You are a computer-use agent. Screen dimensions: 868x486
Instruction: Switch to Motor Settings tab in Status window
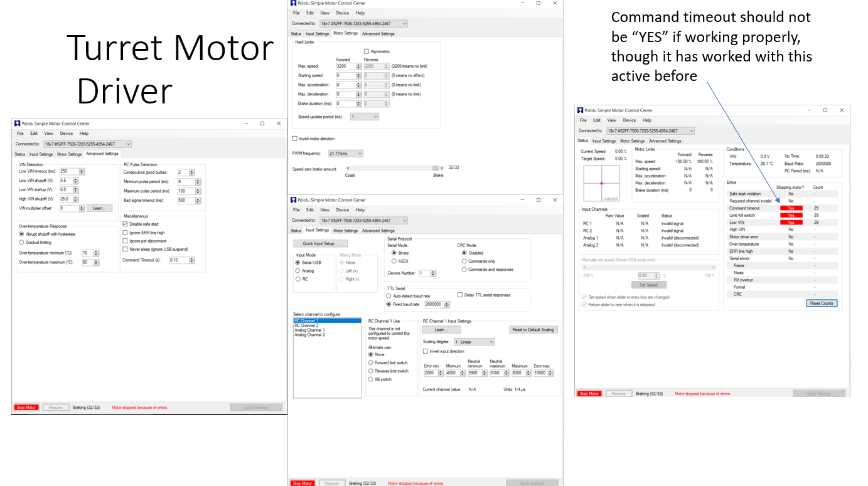633,141
